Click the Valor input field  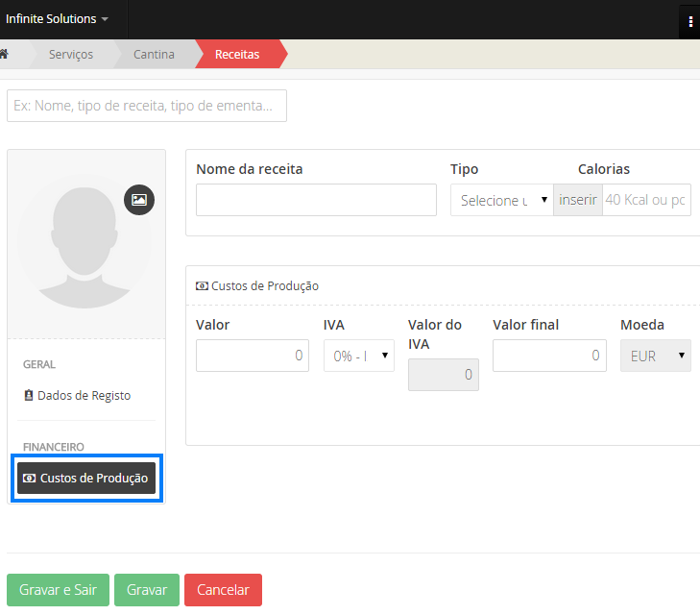coord(253,356)
